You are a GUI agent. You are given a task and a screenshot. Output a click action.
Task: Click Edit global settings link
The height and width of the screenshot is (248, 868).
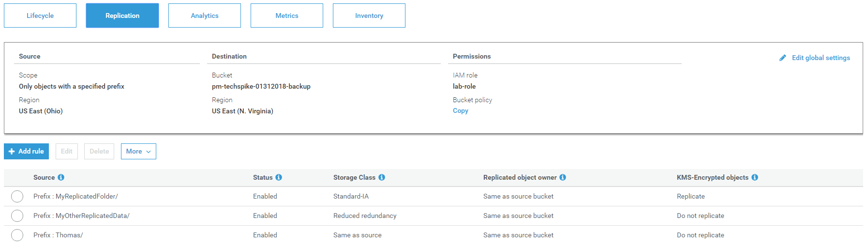[821, 58]
